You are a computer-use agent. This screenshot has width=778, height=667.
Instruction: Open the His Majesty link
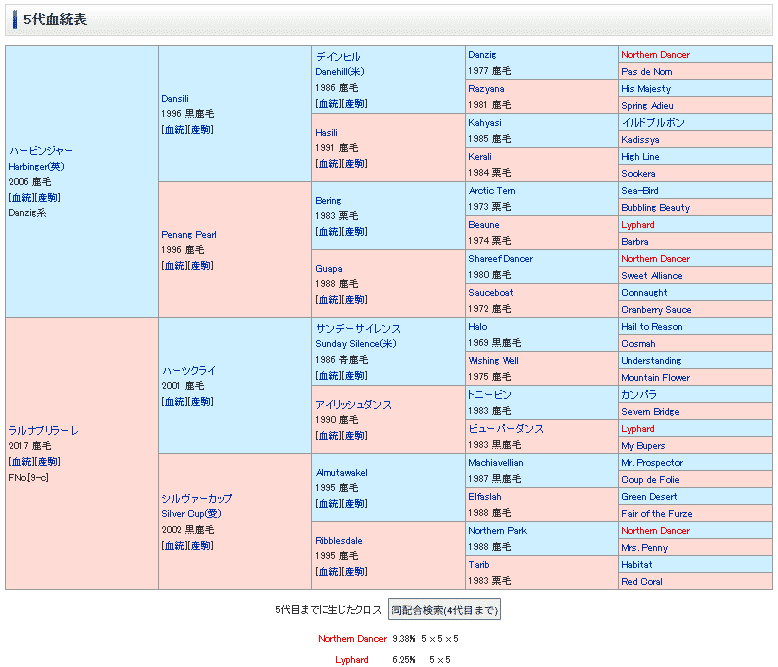646,89
